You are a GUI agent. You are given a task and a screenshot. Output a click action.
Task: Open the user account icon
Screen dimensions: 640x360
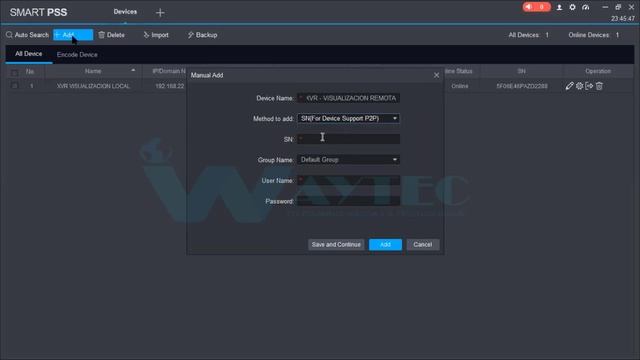point(559,7)
